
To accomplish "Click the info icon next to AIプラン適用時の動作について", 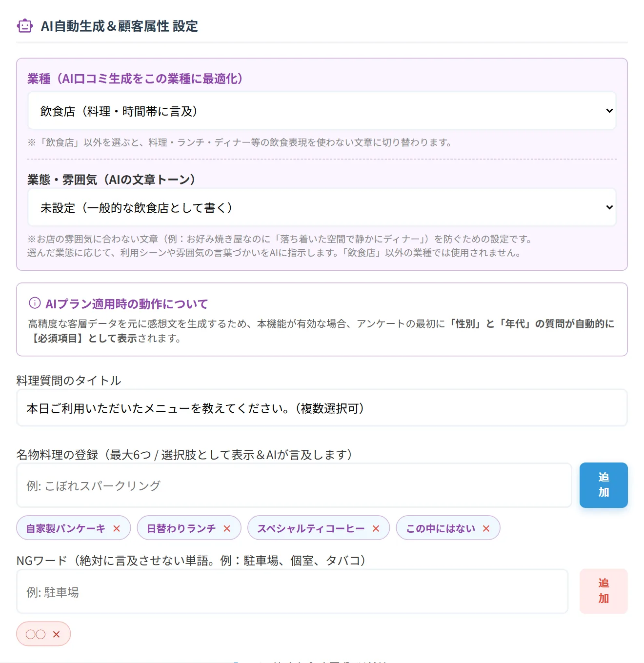I will point(35,303).
